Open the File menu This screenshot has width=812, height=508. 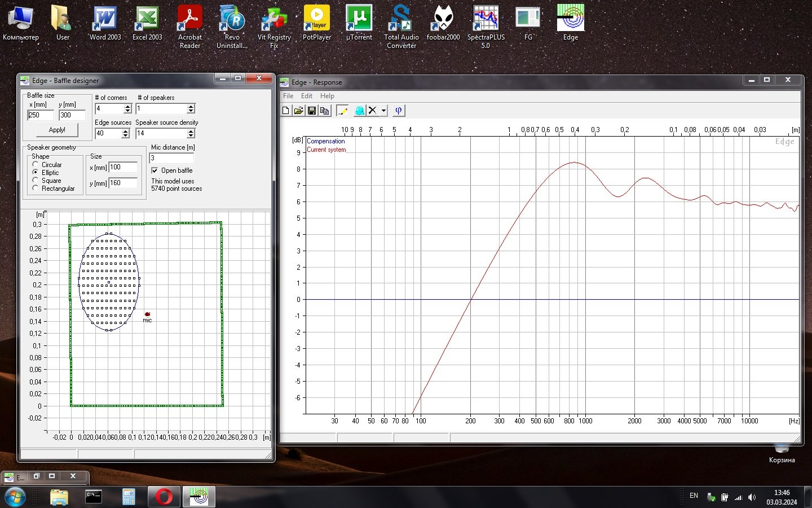click(288, 96)
